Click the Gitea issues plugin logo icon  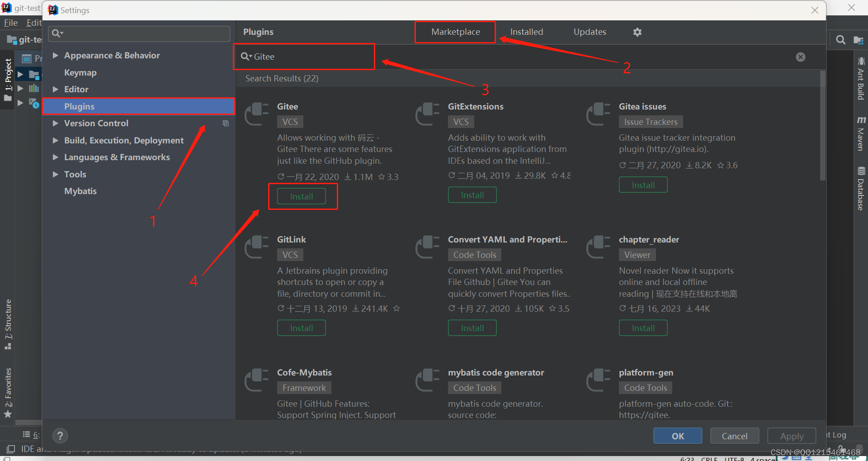(x=599, y=114)
